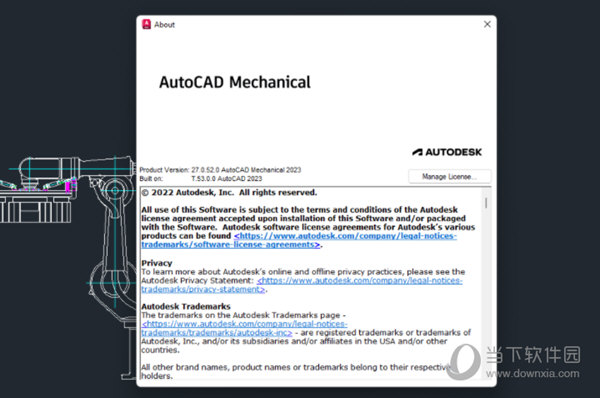Viewport: 600px width, 398px height.
Task: Click the 'About' window title text
Action: click(165, 25)
